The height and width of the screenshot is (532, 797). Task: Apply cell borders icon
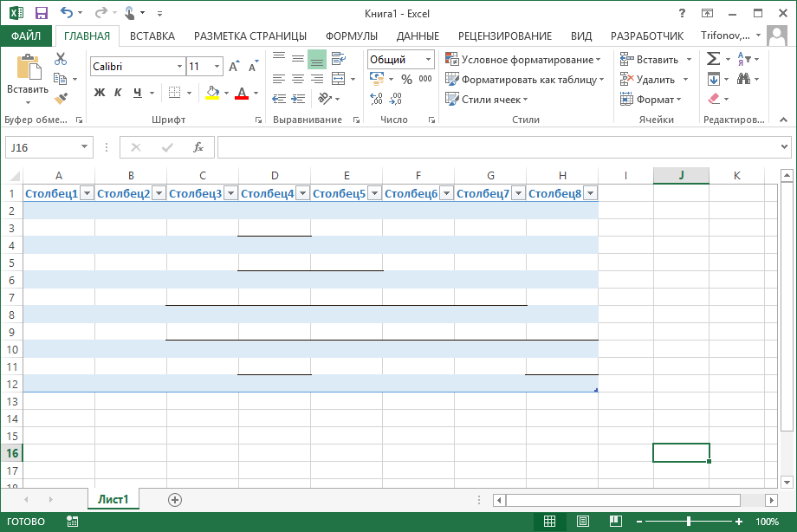coord(174,93)
